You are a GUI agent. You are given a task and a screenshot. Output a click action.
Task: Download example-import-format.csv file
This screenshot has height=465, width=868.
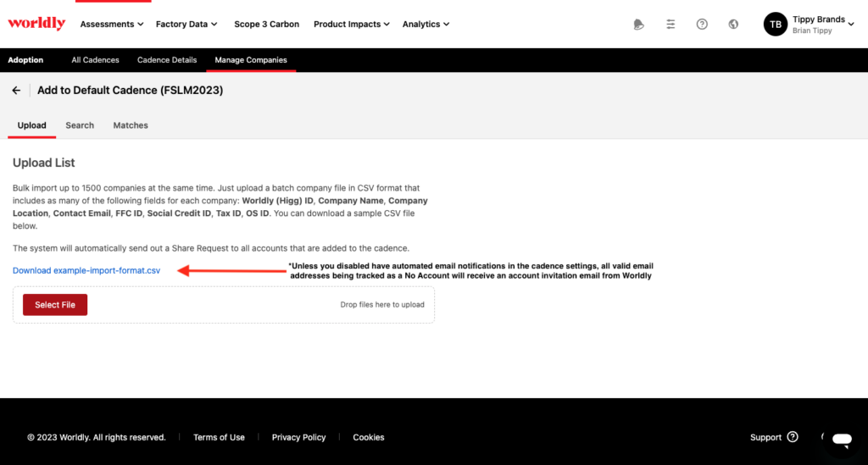pos(86,270)
